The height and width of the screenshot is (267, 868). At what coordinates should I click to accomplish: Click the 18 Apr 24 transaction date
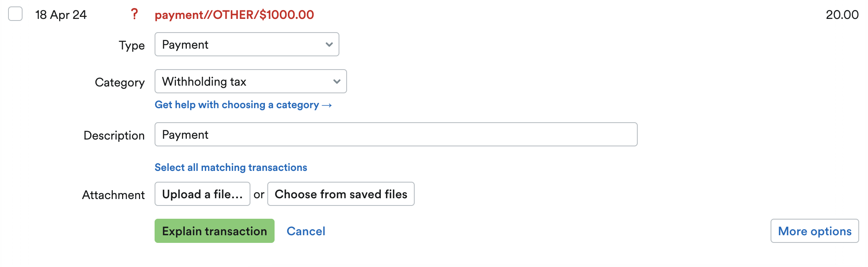61,15
